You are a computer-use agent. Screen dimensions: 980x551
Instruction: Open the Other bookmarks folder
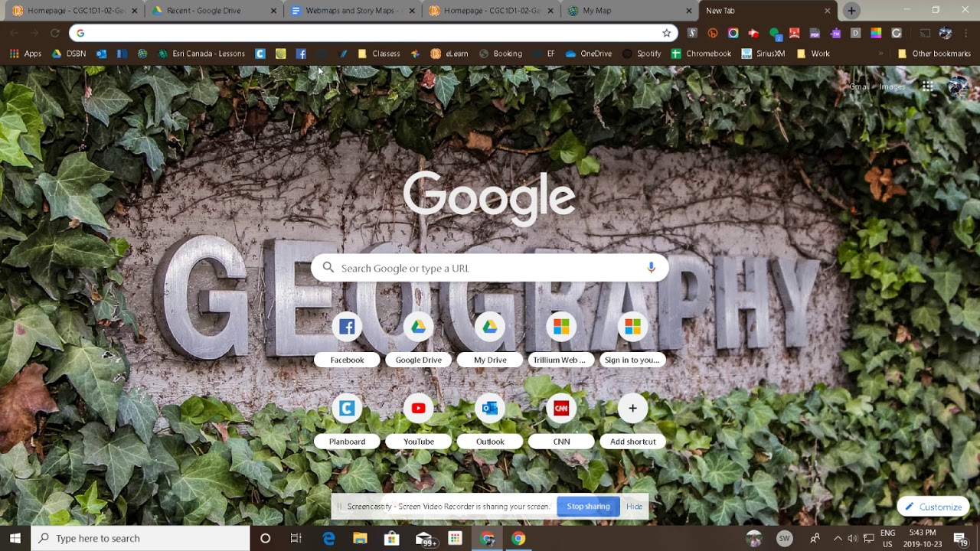[x=933, y=54]
